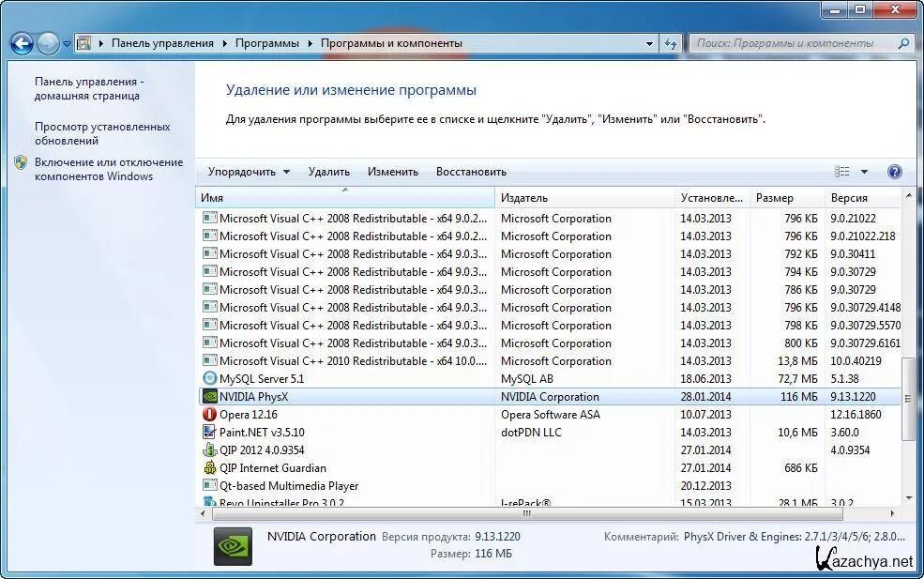Click the NVIDIA PhysX list icon
This screenshot has height=579, width=924.
point(209,396)
